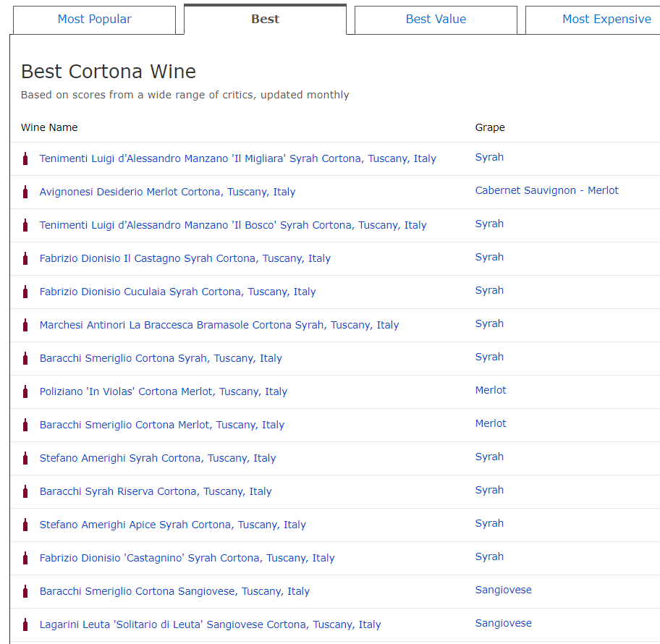Open Baracchi Smeriglio Cortona Syrah link
Screen dimensions: 660x644
coord(161,358)
